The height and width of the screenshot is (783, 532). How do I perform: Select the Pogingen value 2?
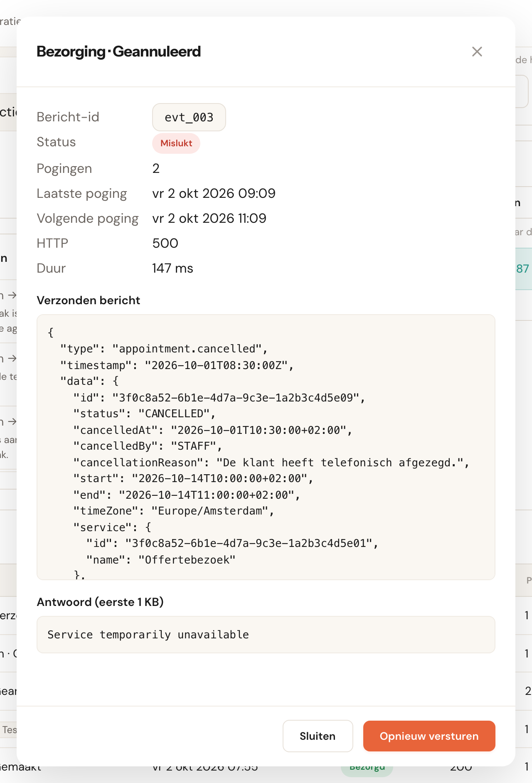tap(156, 168)
